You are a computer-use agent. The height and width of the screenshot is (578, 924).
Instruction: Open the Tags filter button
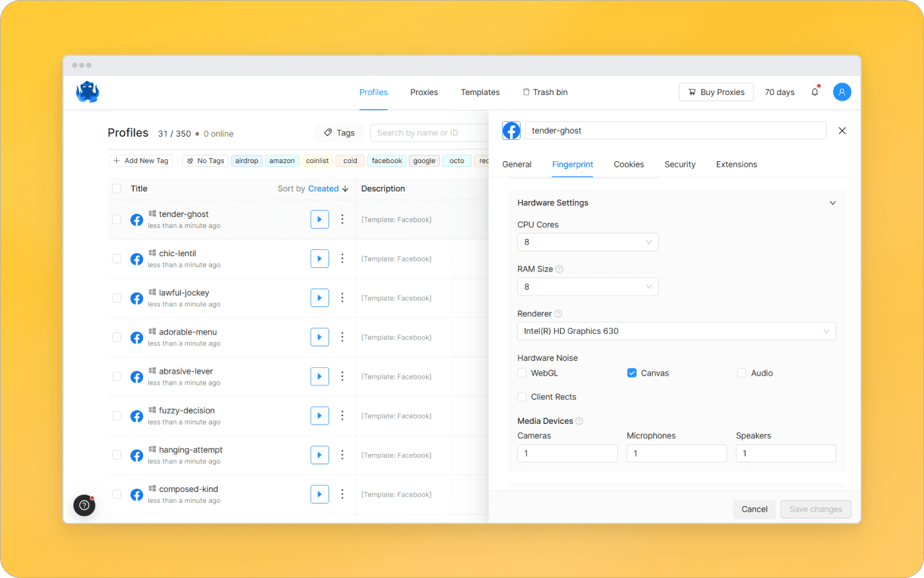[x=339, y=133]
